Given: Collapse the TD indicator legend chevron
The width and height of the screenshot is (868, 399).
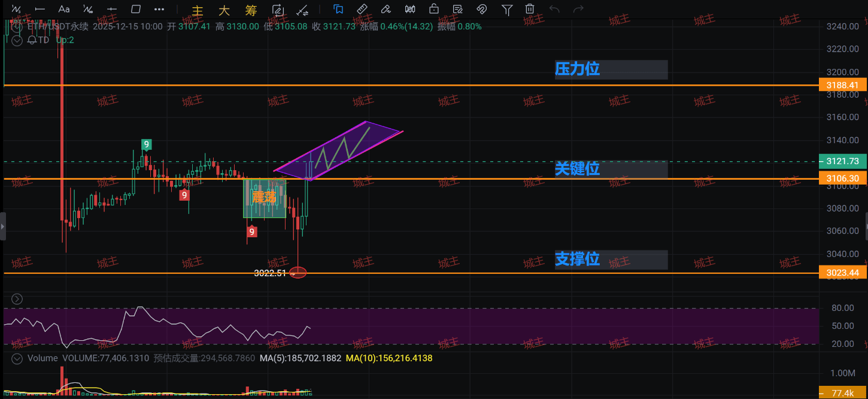Looking at the screenshot, I should [x=17, y=40].
